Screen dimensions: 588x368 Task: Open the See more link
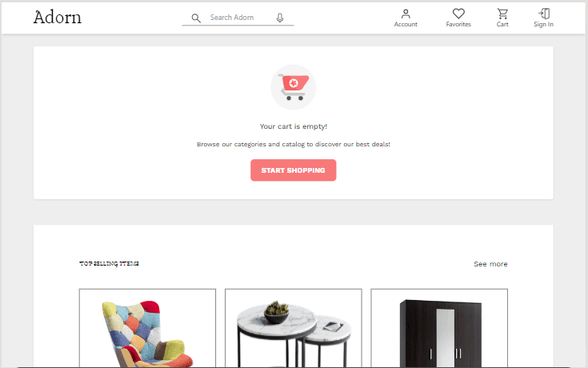coord(490,264)
